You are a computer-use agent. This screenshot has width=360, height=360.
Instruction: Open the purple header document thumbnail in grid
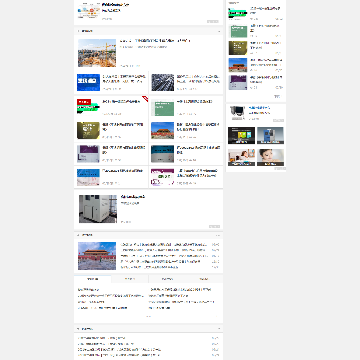(88, 154)
